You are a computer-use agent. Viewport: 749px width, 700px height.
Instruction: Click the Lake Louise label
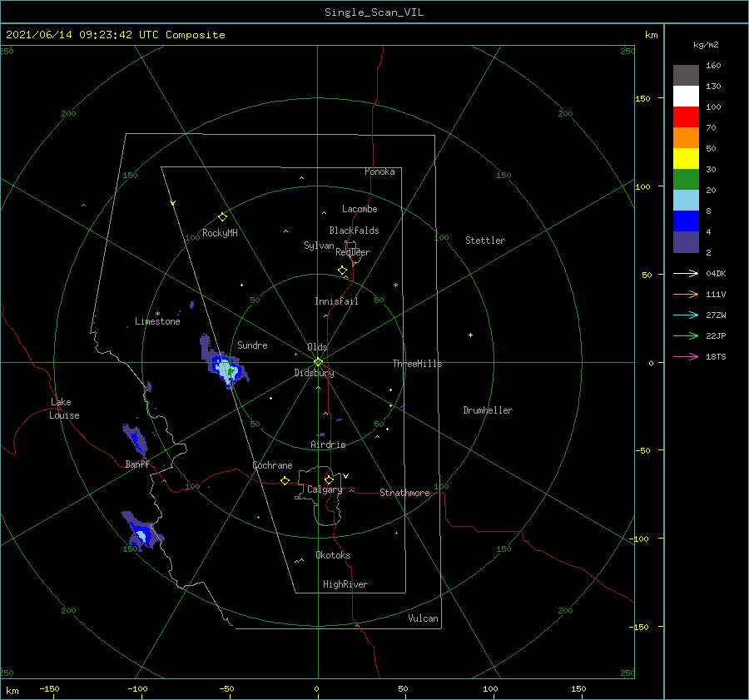coord(64,409)
